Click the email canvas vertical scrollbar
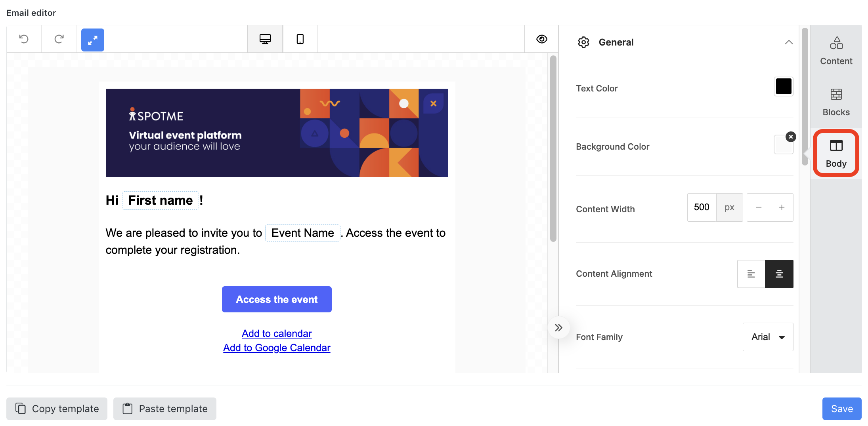 553,148
